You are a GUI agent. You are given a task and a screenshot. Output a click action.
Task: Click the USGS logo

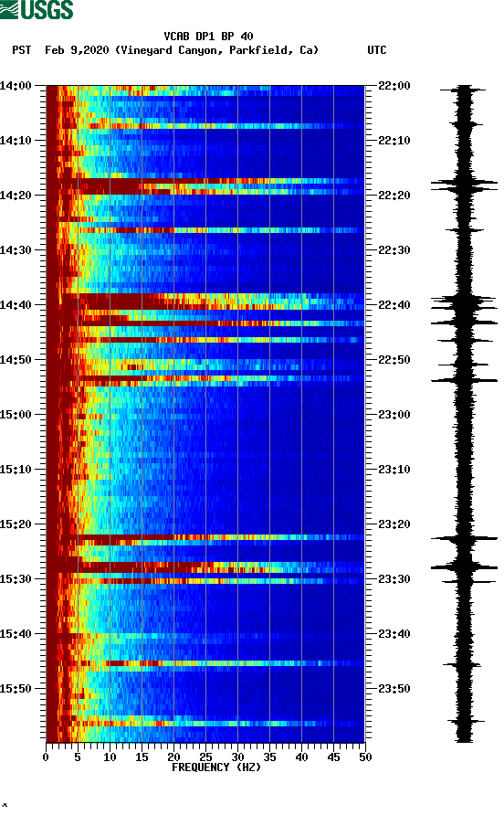37,10
